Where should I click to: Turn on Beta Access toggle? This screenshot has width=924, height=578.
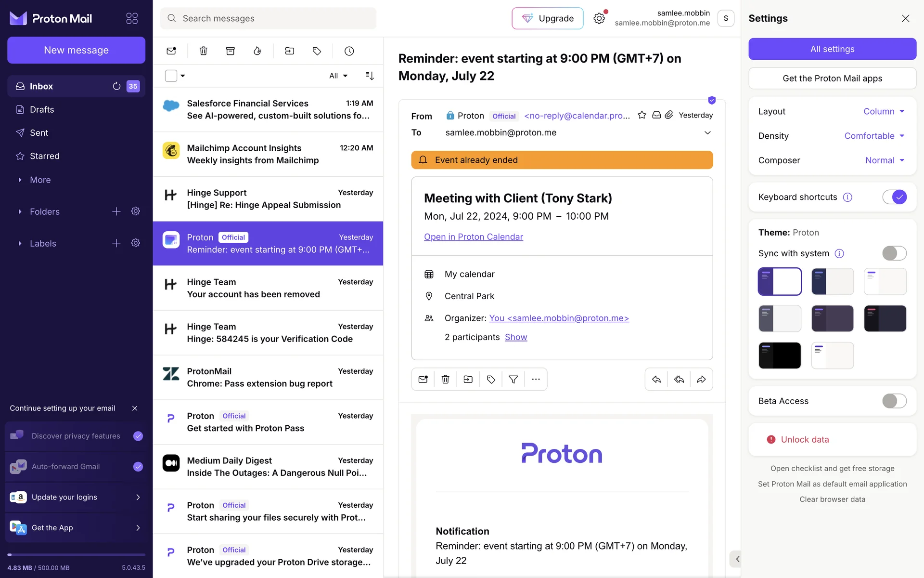tap(894, 401)
